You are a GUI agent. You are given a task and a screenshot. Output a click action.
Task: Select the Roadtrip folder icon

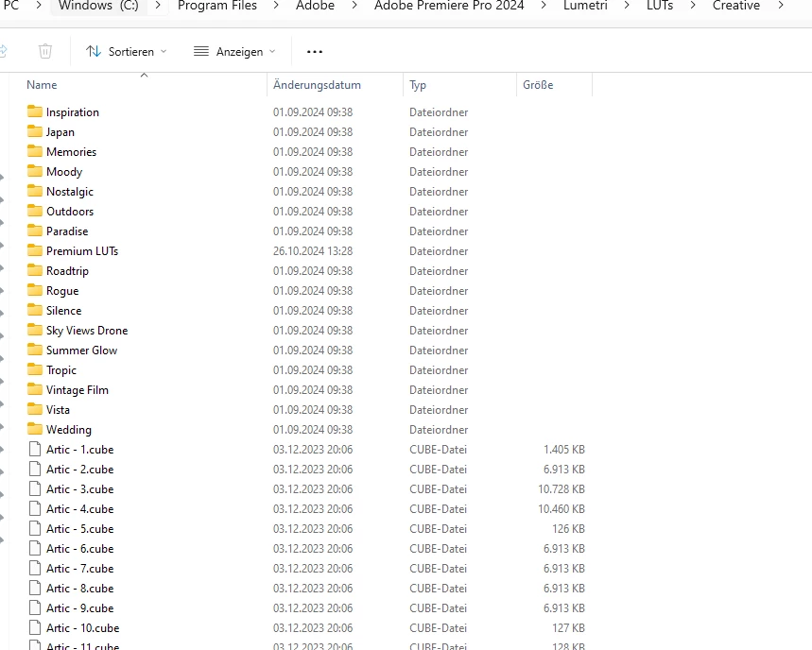pos(35,270)
